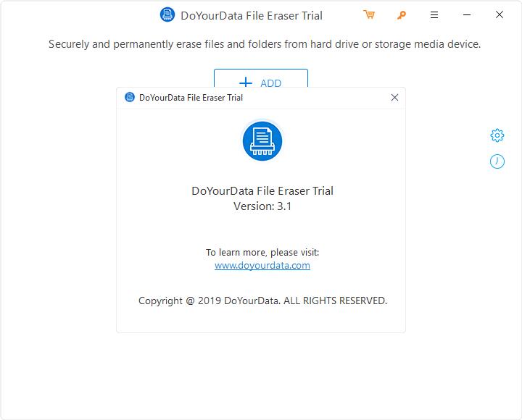This screenshot has width=522, height=420.
Task: Visit the www.doyourdata.com link
Action: pyautogui.click(x=262, y=265)
